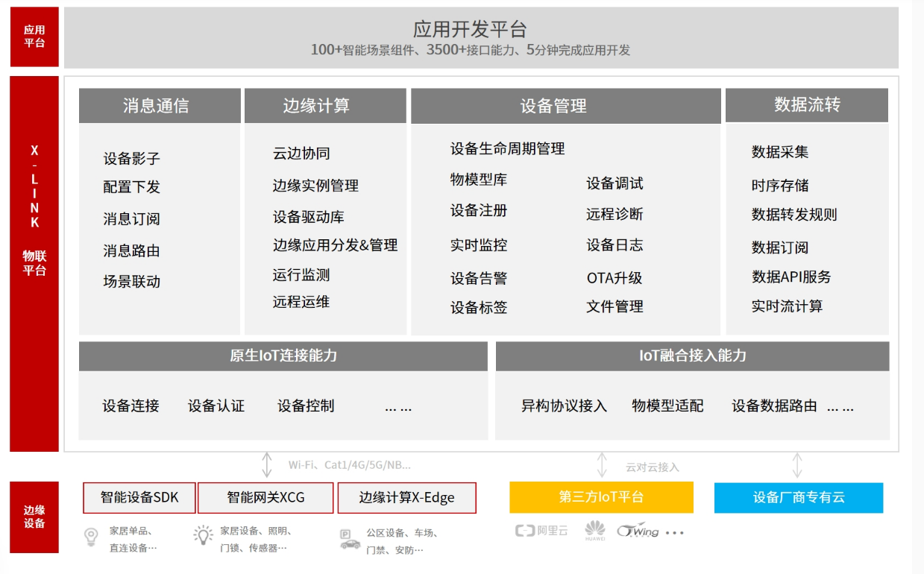Click the parking car icon under 边缘计算X-Edge
Image resolution: width=924 pixels, height=574 pixels.
click(x=349, y=540)
